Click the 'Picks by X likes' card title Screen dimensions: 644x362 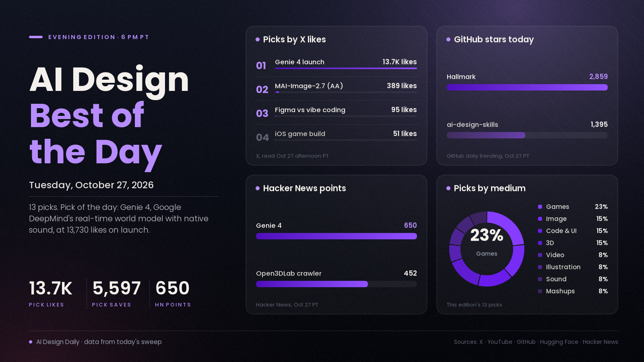tap(294, 39)
